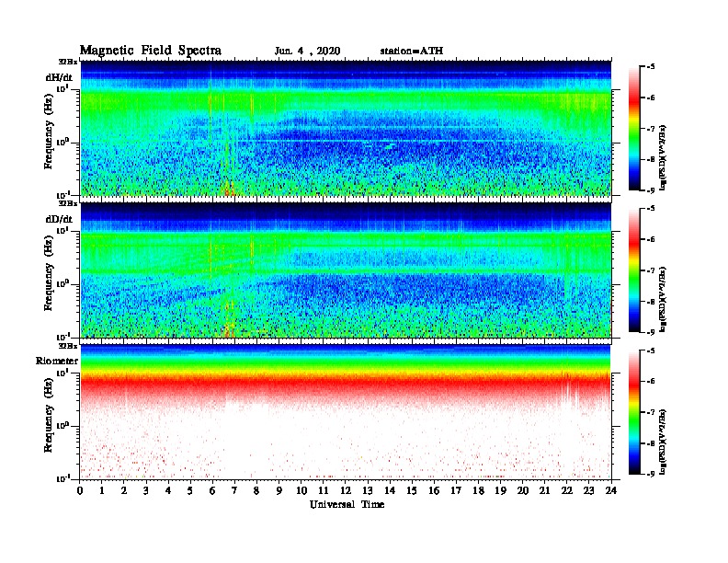
Task: Click hour tick label "15" on time axis
Action: [412, 491]
